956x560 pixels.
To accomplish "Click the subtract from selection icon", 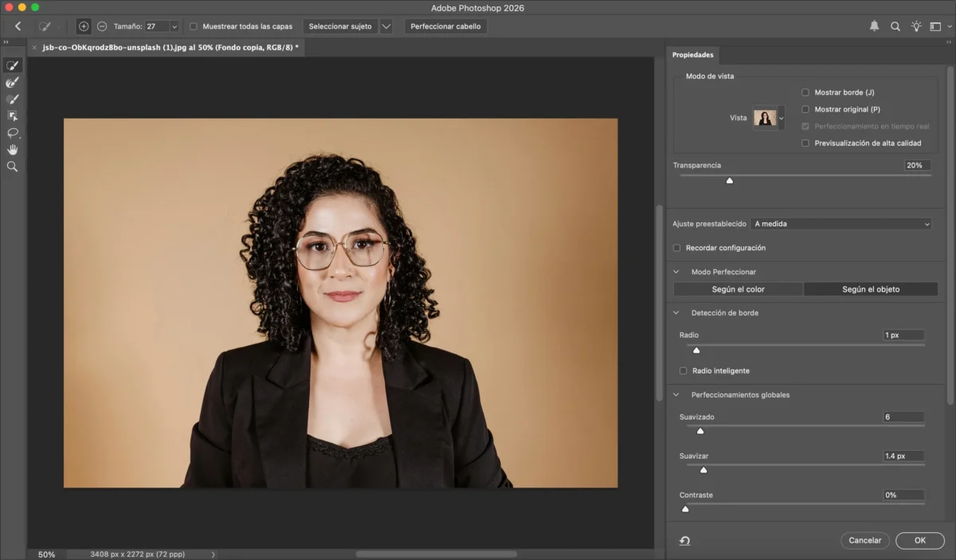I will (102, 26).
